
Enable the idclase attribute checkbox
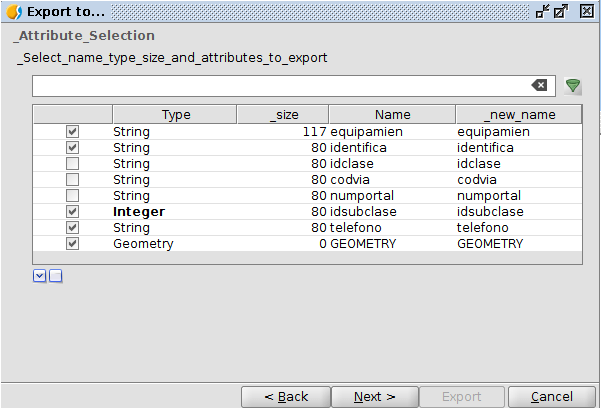click(72, 164)
